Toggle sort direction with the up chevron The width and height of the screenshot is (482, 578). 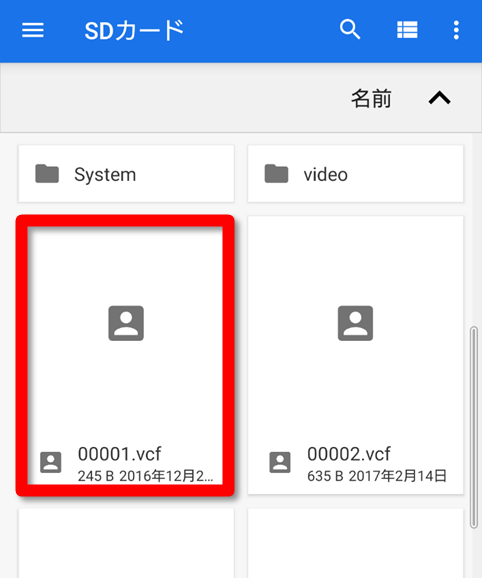(x=439, y=98)
